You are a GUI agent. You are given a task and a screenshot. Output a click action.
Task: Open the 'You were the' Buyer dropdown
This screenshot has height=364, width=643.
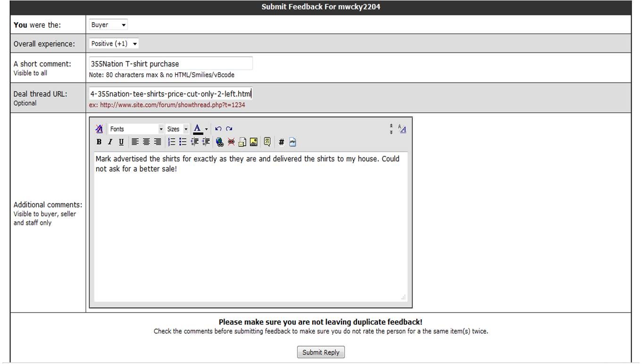coord(109,25)
